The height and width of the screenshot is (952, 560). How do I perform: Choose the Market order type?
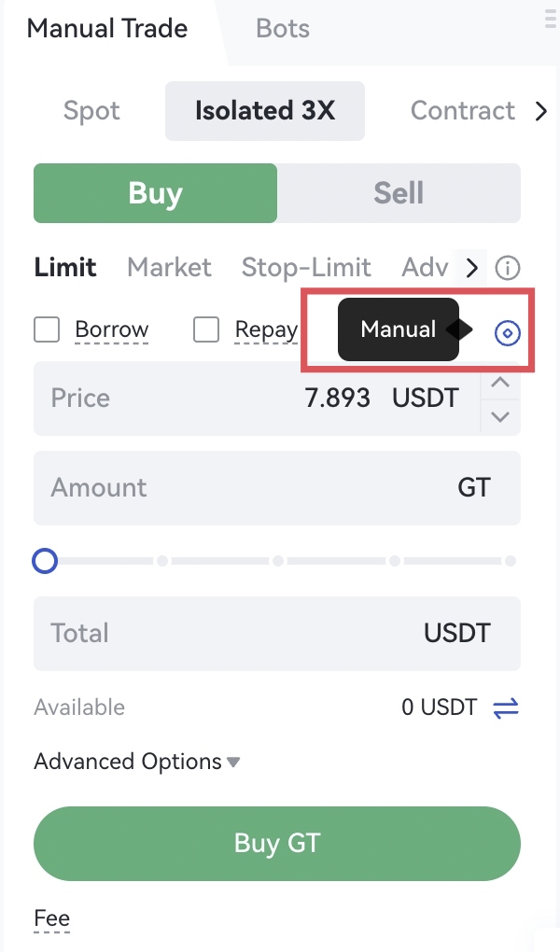click(169, 268)
